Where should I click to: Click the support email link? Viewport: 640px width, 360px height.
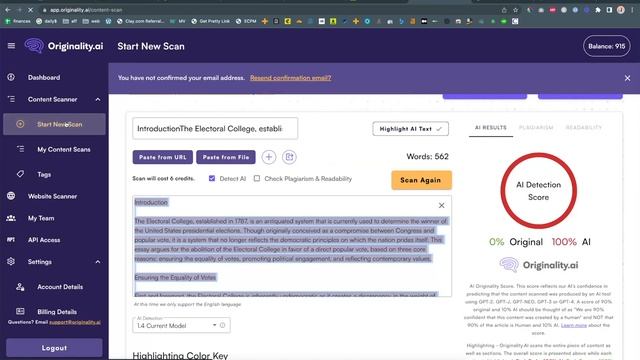75,322
